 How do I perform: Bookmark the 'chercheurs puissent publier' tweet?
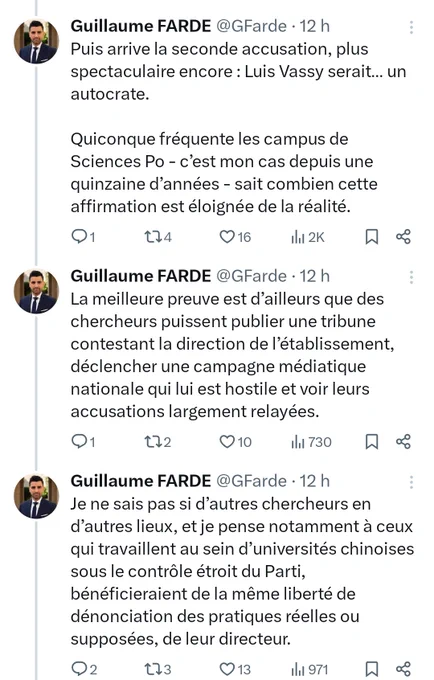[372, 441]
